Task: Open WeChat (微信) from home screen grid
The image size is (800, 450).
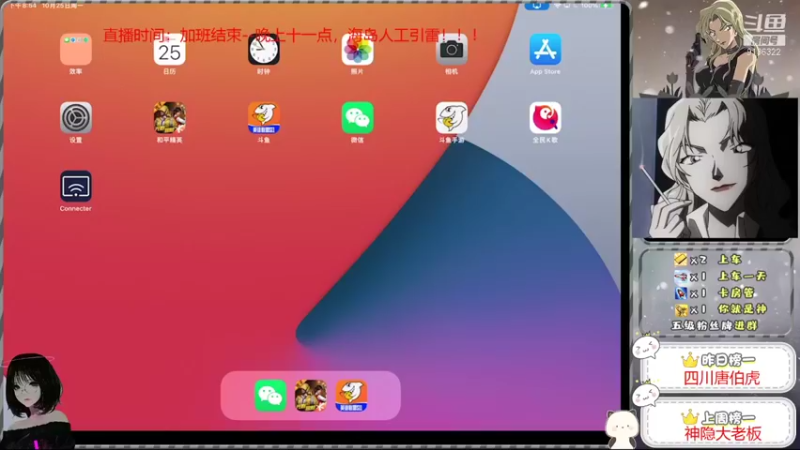Action: tap(357, 118)
